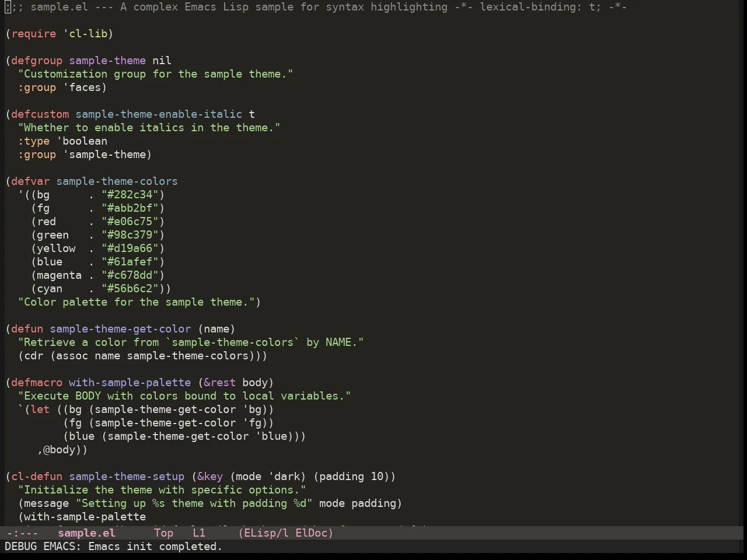The image size is (747, 560).
Task: Click the echo area message 'Emacs init completed.'
Action: pyautogui.click(x=155, y=547)
